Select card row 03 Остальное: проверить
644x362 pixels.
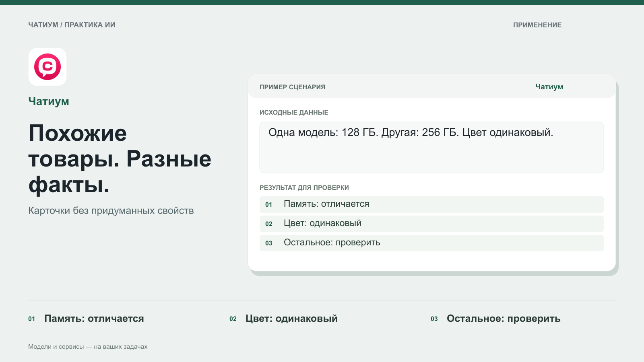tap(431, 243)
